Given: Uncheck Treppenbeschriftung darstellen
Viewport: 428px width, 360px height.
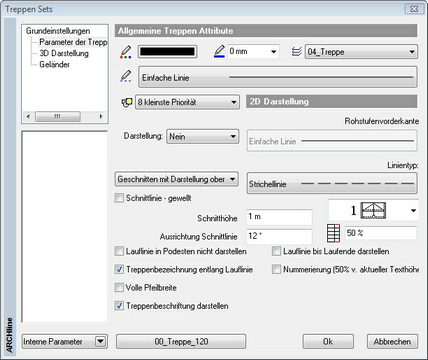Looking at the screenshot, I should [x=119, y=306].
